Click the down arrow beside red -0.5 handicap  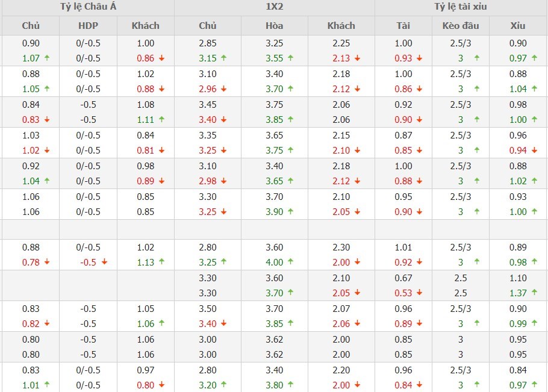[104, 263]
